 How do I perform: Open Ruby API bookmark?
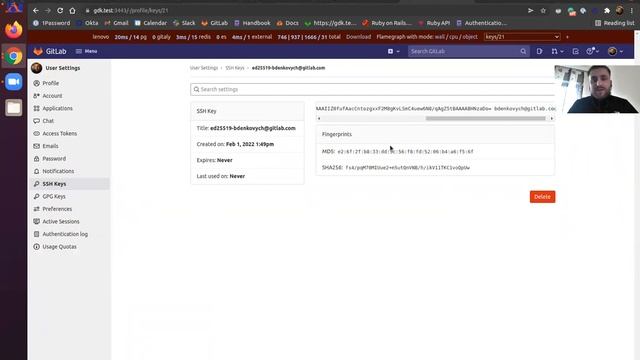(434, 23)
